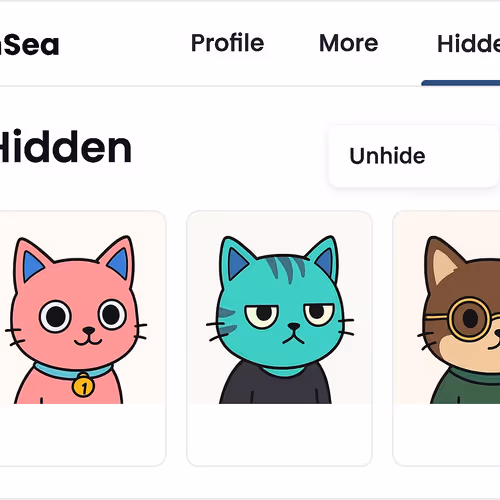Select the pink cat NFT image

pyautogui.click(x=82, y=307)
